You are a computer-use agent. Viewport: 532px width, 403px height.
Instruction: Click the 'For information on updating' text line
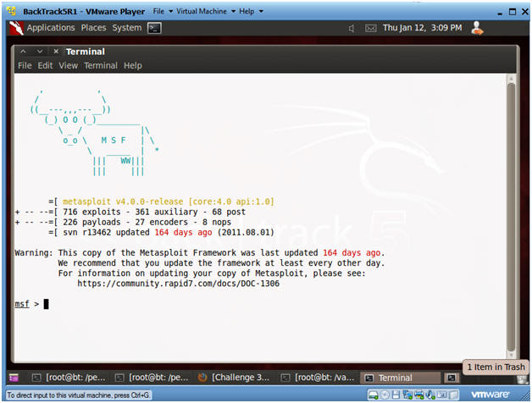pyautogui.click(x=212, y=273)
